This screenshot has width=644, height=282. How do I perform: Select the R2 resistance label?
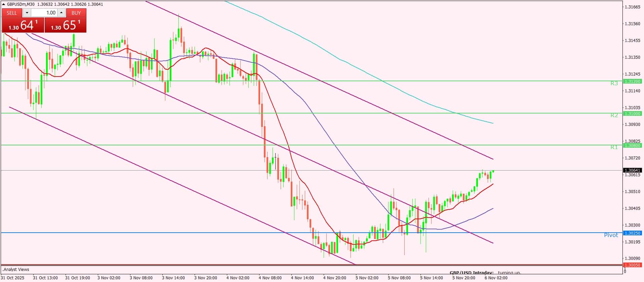tap(614, 115)
